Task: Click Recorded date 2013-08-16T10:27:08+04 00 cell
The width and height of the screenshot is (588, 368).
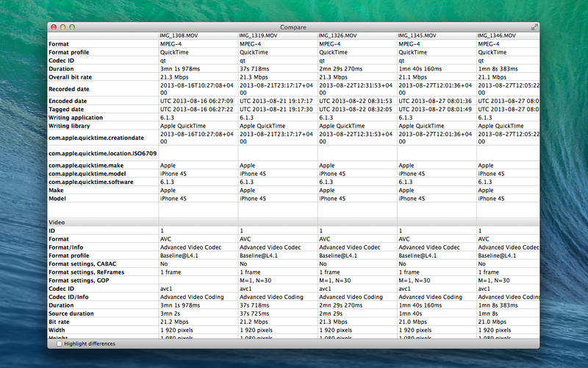Action: pyautogui.click(x=197, y=89)
